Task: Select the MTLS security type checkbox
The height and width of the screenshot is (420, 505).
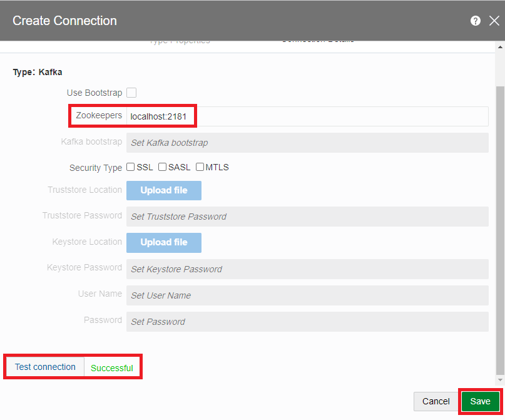Action: pos(200,167)
